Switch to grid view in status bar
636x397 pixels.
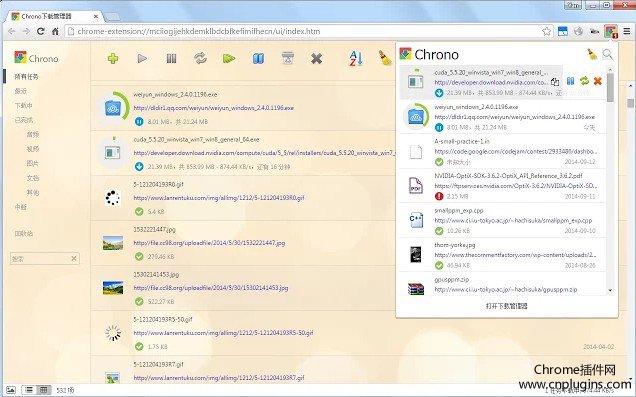pyautogui.click(x=43, y=390)
